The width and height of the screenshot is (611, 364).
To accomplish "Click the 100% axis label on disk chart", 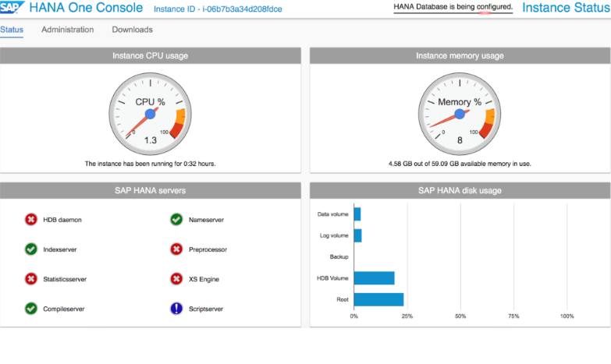I will click(567, 316).
